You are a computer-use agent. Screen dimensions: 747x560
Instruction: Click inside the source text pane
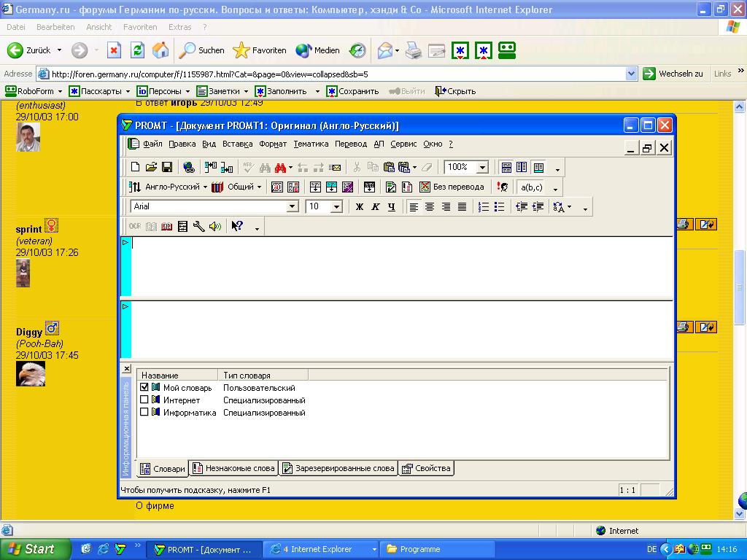tap(402, 267)
